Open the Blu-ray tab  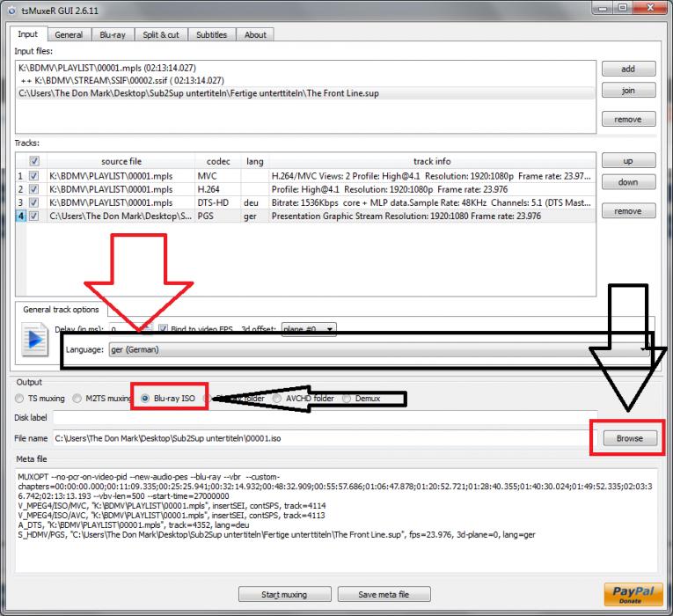click(x=113, y=35)
